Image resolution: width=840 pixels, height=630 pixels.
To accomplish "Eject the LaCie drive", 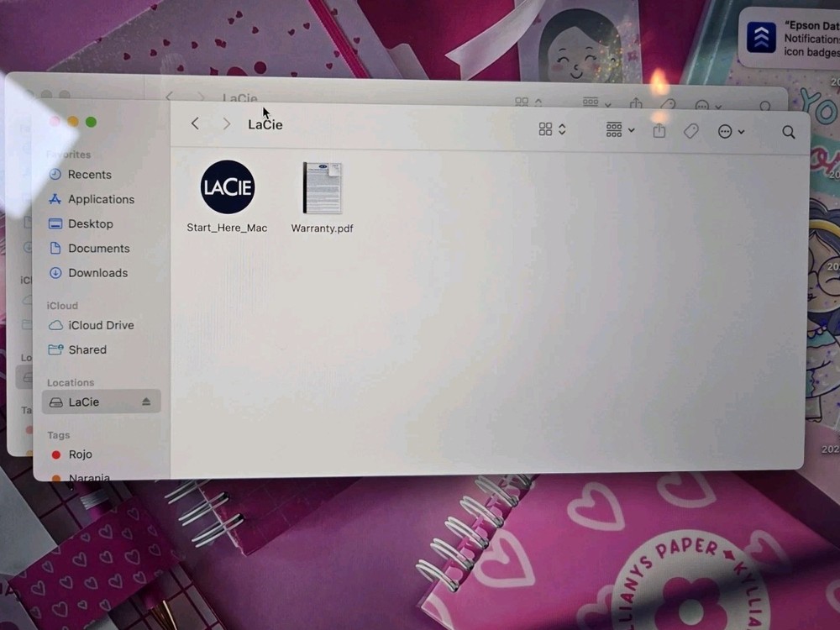I will coord(146,402).
